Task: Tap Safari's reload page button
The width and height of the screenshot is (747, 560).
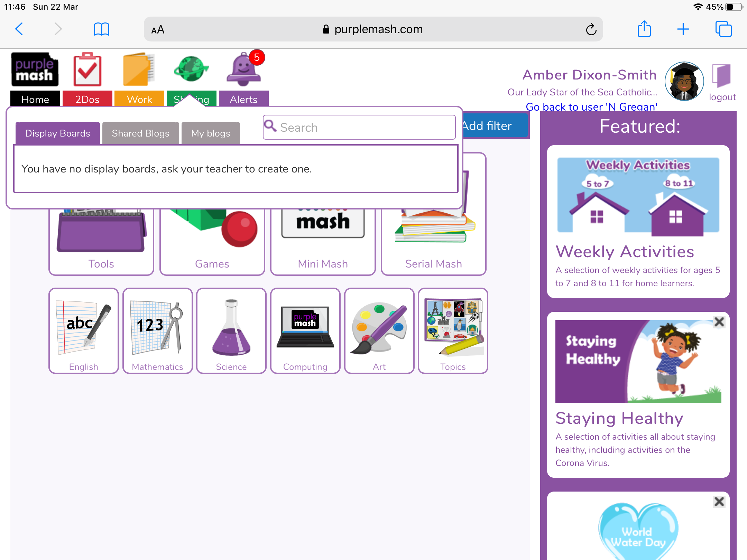Action: coord(591,29)
